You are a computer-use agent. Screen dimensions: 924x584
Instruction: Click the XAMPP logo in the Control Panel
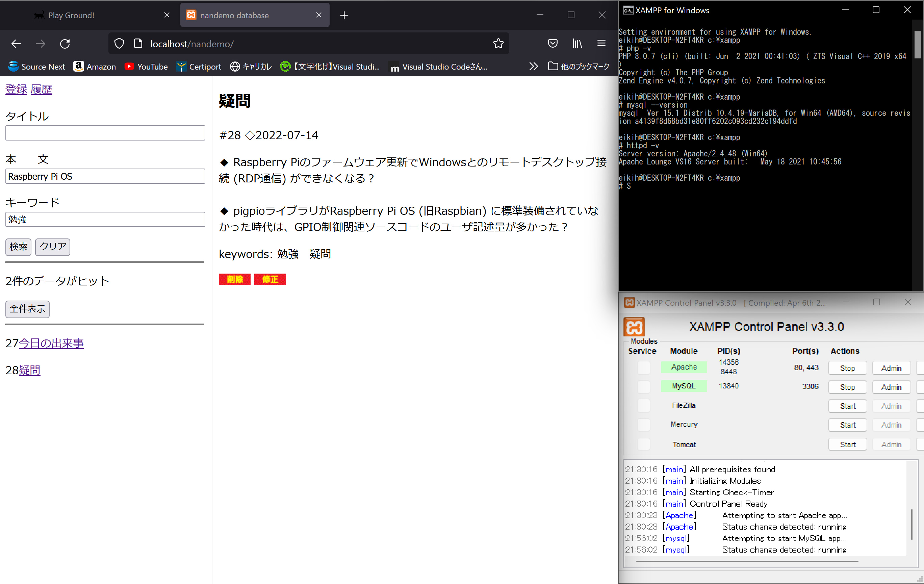[x=634, y=327]
